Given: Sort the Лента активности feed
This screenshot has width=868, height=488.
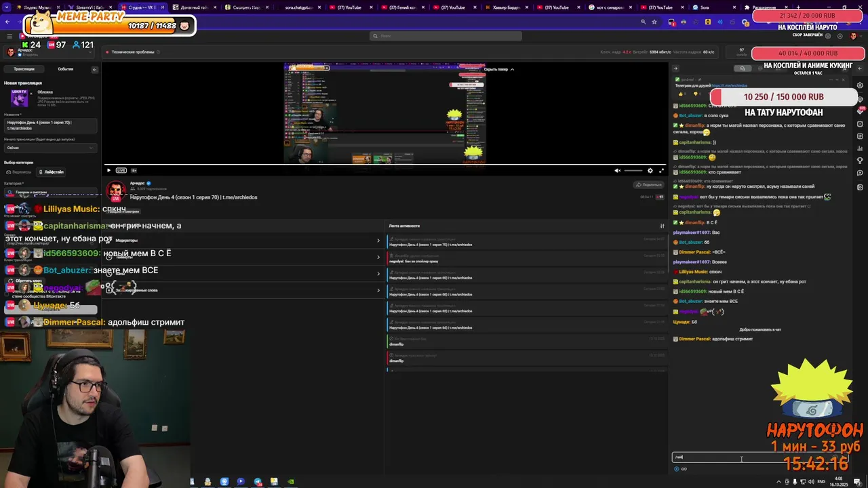Looking at the screenshot, I should (x=663, y=226).
